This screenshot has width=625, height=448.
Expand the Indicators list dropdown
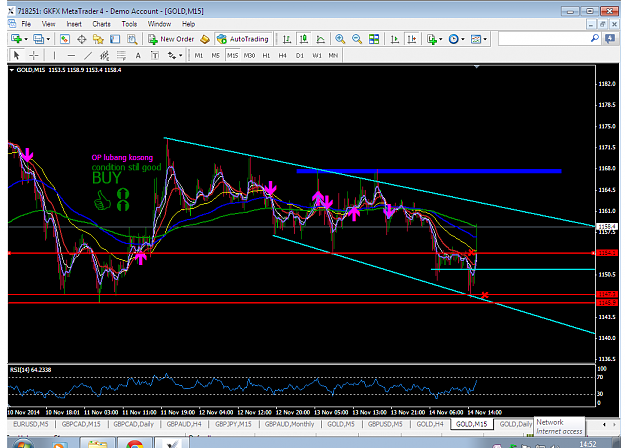(440, 39)
